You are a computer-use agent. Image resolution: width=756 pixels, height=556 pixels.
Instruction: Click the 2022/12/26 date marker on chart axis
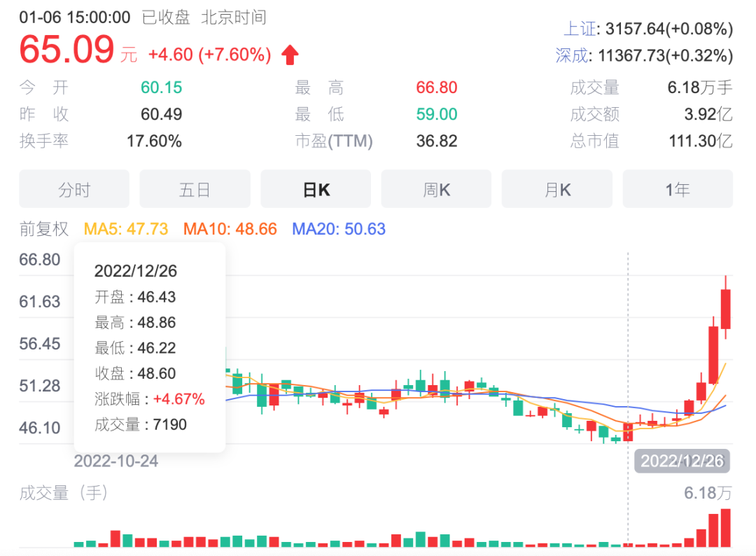[x=682, y=461]
